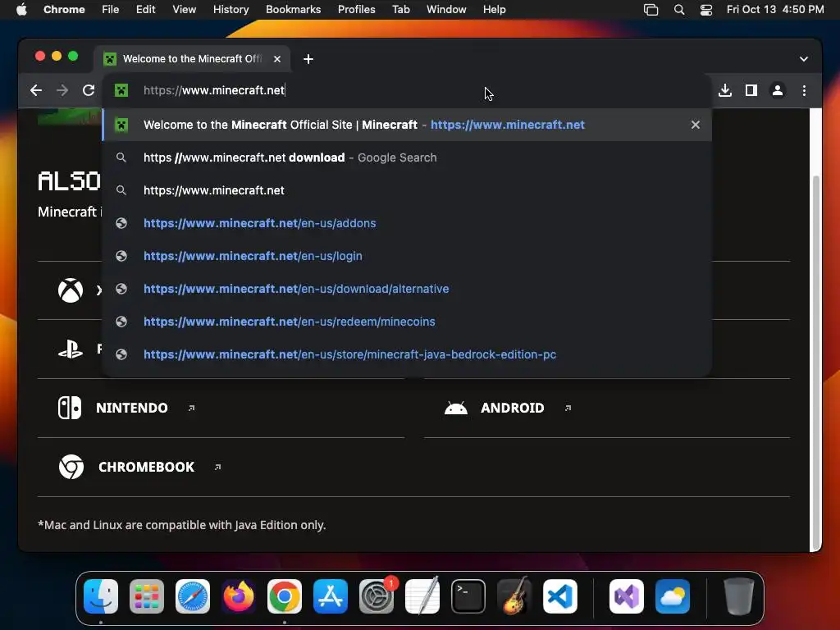Open Terminal from the Dock
The height and width of the screenshot is (630, 840).
click(x=468, y=596)
